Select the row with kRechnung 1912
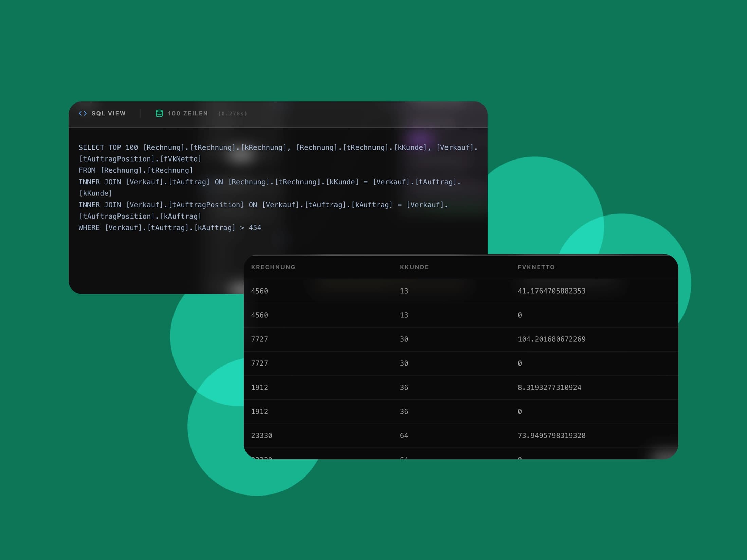 (x=259, y=387)
